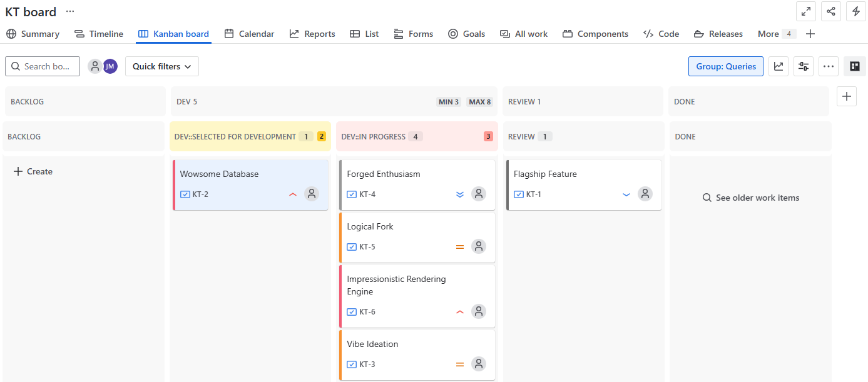Open view settings sliders icon
The image size is (868, 382).
pyautogui.click(x=804, y=66)
